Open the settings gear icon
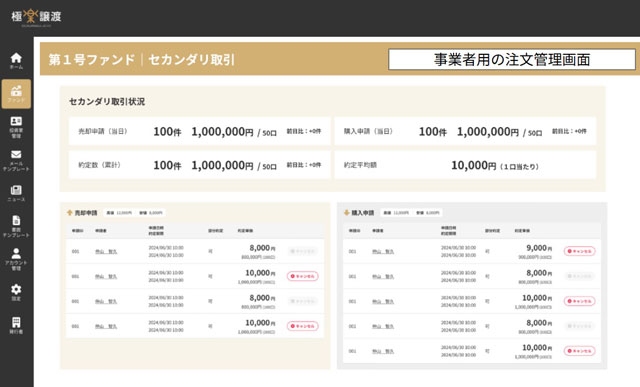Screen dimensions: 640x387 point(16,292)
